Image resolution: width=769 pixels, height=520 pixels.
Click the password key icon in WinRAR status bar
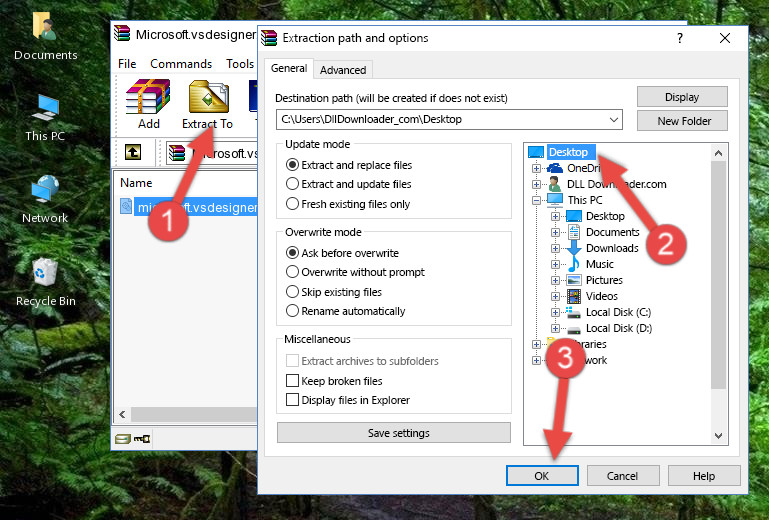point(142,439)
